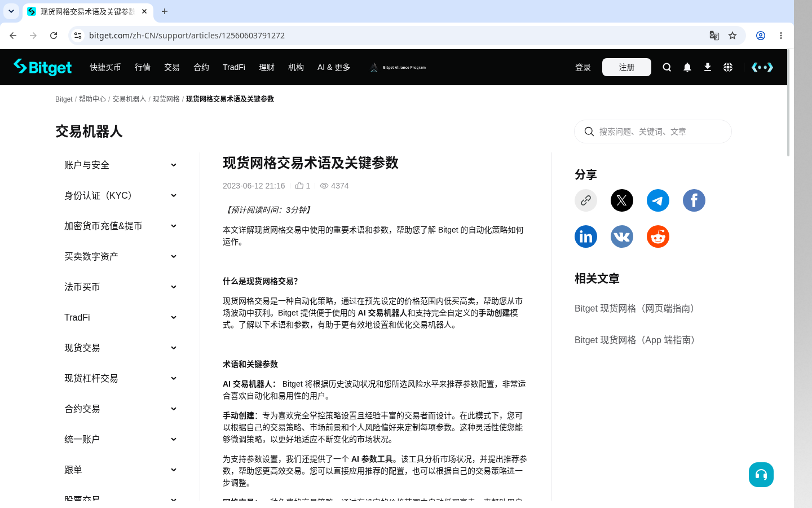
Task: Click the theme toggle icon in header
Action: click(762, 67)
